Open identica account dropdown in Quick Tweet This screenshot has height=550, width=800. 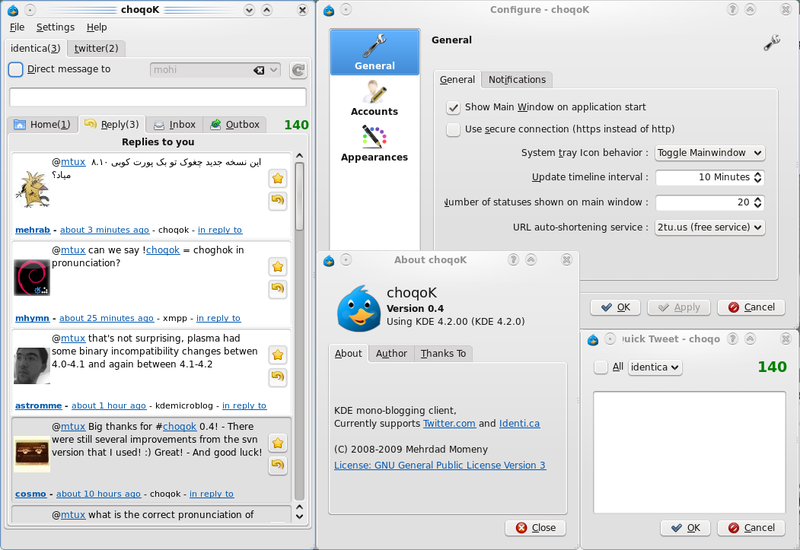pyautogui.click(x=655, y=367)
